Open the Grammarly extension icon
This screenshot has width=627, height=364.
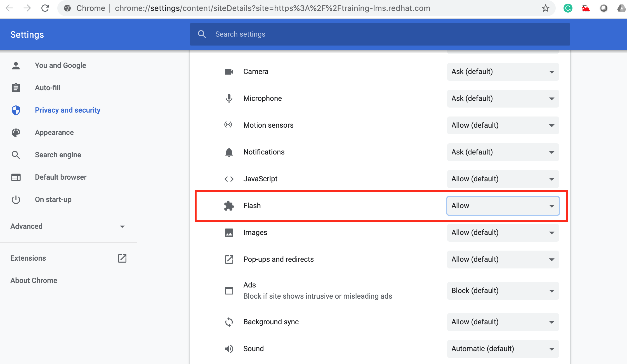point(568,8)
